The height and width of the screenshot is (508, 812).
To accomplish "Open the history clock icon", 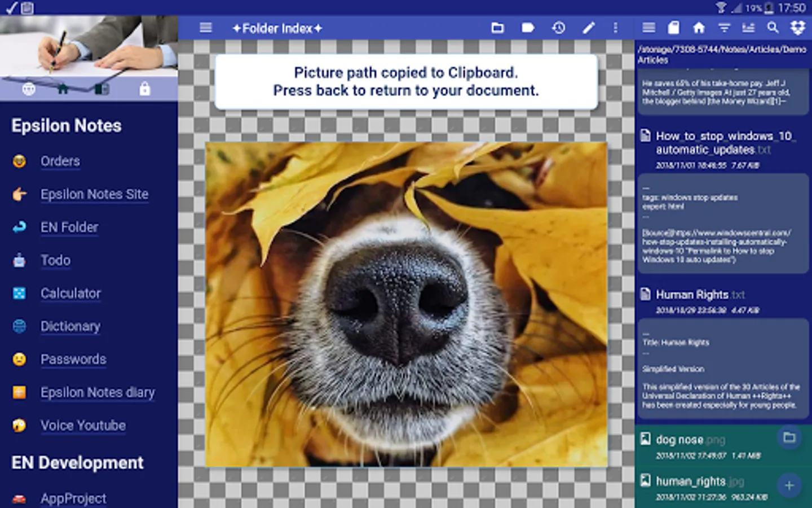I will (x=558, y=28).
